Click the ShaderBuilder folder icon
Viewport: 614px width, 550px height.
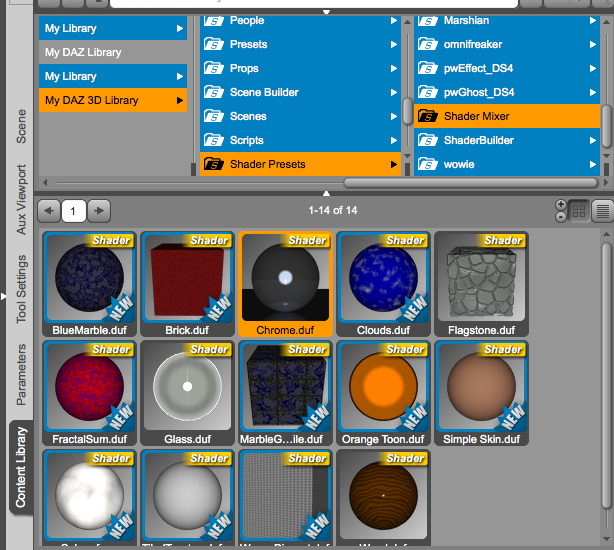pyautogui.click(x=428, y=140)
